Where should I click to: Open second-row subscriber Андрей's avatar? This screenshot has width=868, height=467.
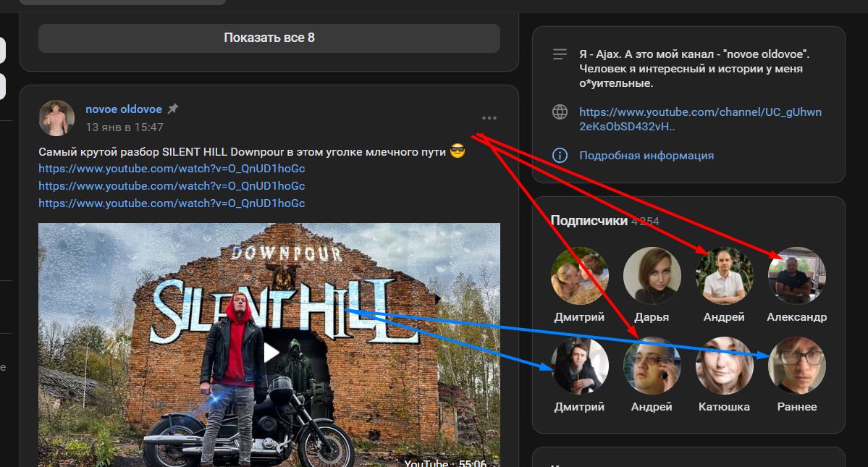tap(652, 365)
